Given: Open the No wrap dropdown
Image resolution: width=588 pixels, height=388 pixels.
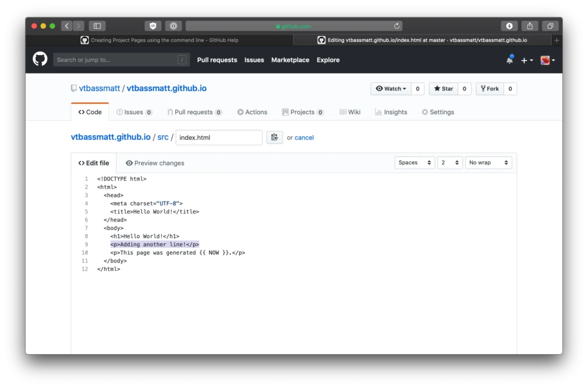Looking at the screenshot, I should click(488, 162).
